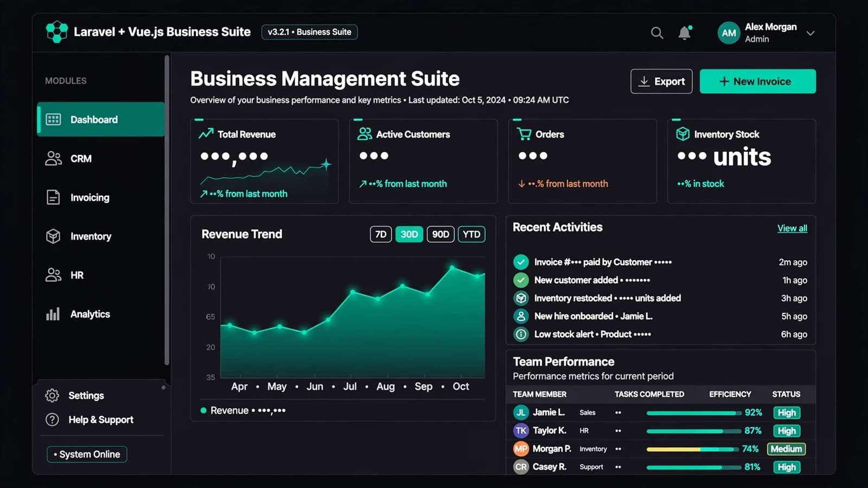Click the CRM people icon
The width and height of the screenshot is (868, 488).
pos(53,158)
